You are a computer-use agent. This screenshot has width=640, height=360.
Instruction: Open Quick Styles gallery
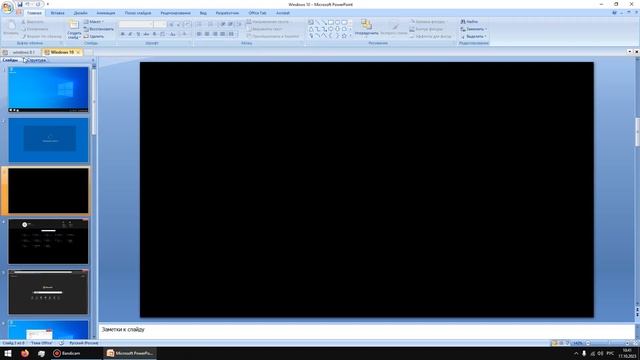(x=394, y=28)
